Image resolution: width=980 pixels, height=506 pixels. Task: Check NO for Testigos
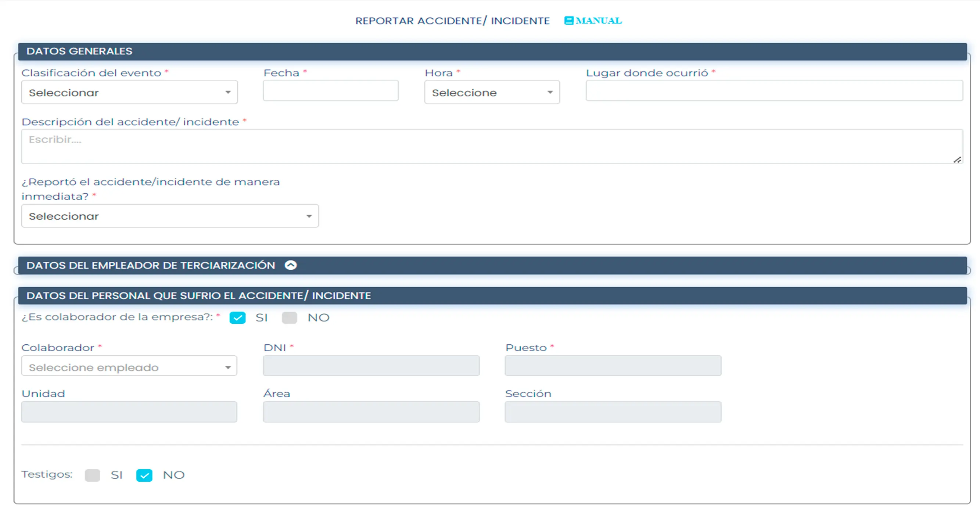click(144, 475)
